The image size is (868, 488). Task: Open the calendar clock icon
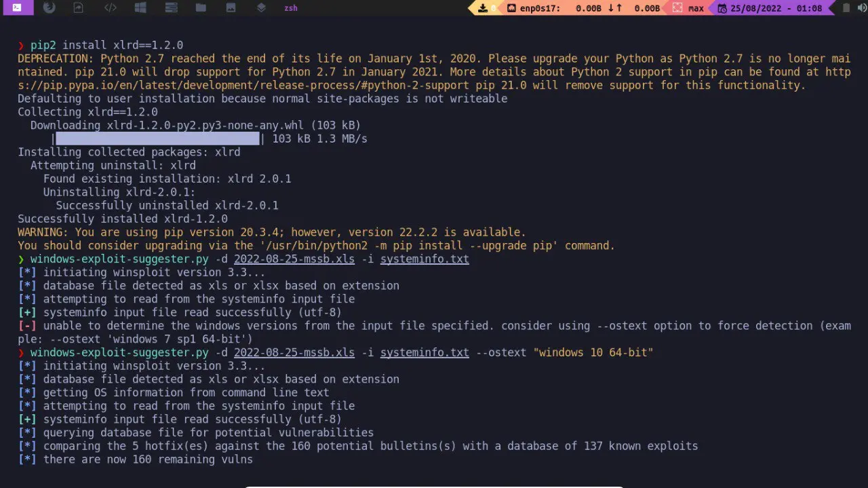(722, 8)
